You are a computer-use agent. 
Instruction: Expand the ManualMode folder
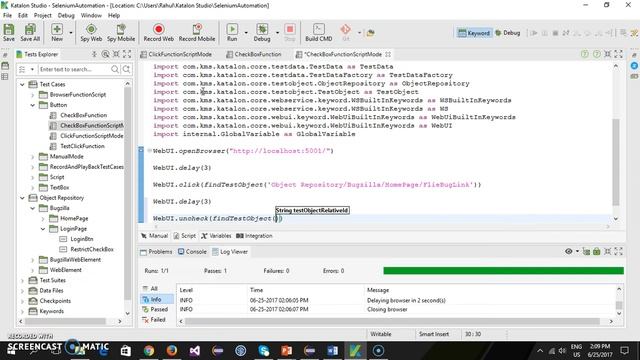[x=33, y=157]
